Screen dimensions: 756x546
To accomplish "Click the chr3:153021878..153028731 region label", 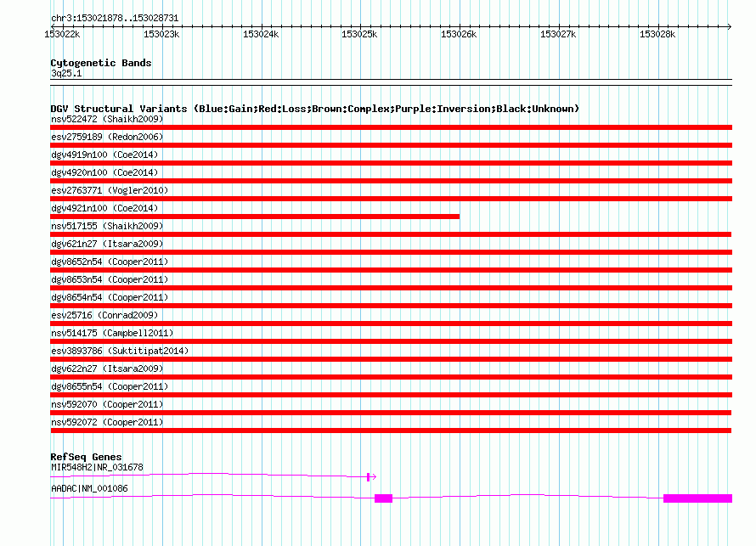I will click(x=115, y=18).
